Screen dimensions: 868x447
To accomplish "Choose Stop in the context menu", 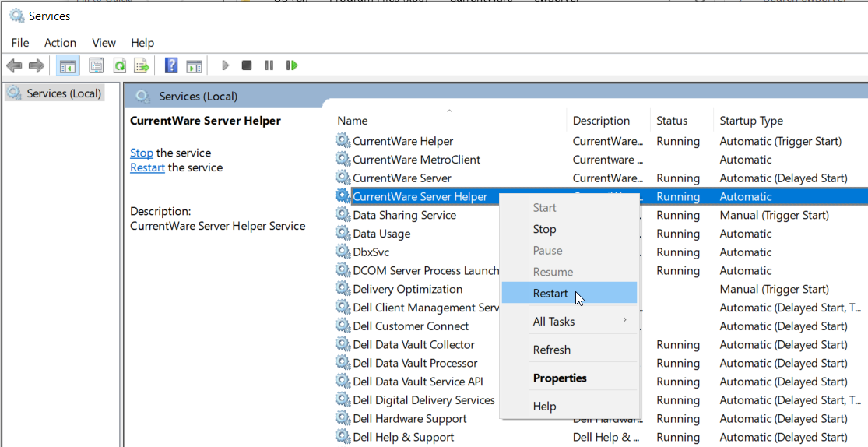I will click(570, 229).
